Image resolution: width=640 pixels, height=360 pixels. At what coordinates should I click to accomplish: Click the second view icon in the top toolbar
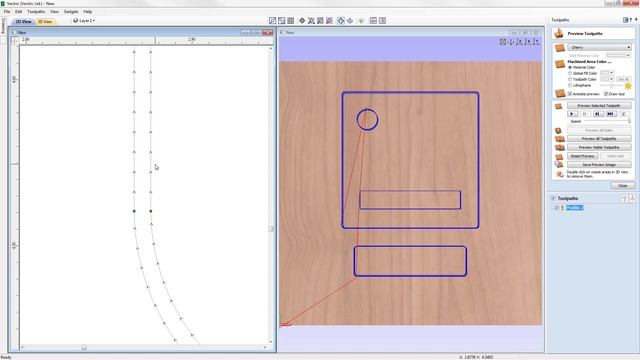282,20
